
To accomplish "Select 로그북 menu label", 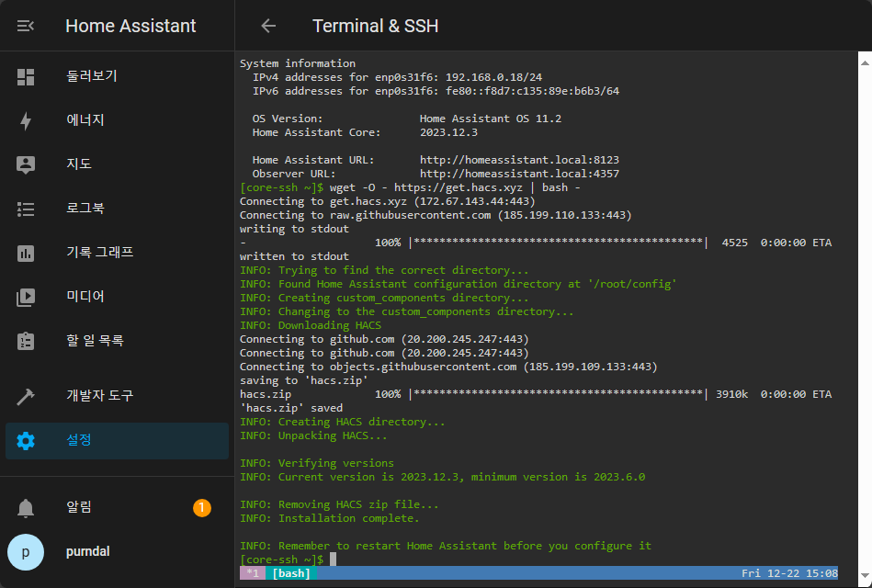I will (x=85, y=208).
